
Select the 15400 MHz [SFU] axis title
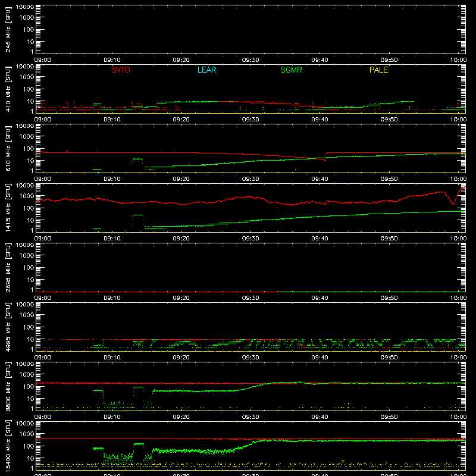tap(8, 446)
